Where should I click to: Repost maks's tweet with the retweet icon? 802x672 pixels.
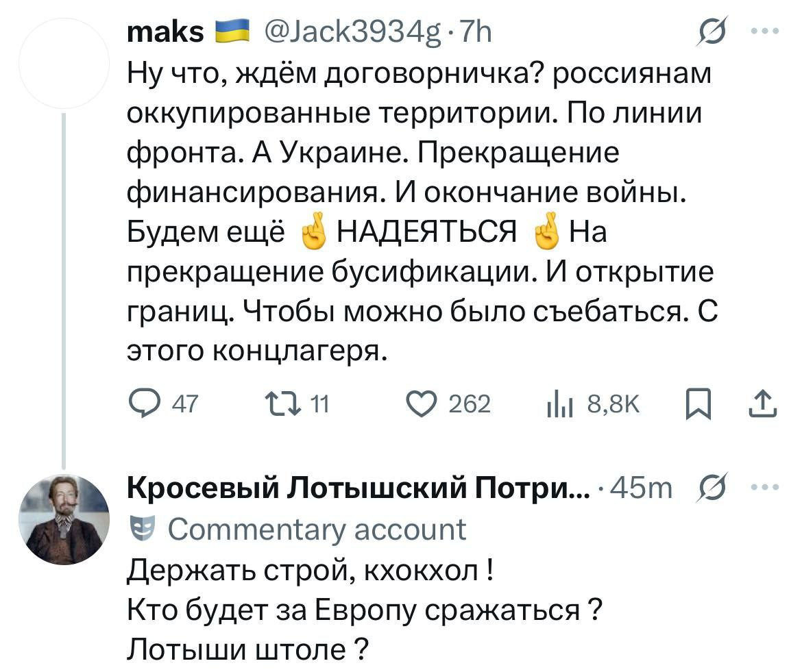tap(280, 406)
